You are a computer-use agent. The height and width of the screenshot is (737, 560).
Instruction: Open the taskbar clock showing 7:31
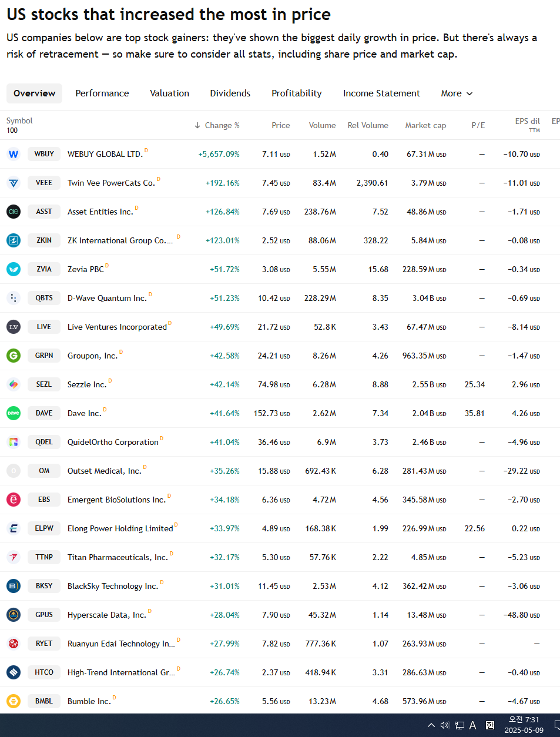click(524, 725)
